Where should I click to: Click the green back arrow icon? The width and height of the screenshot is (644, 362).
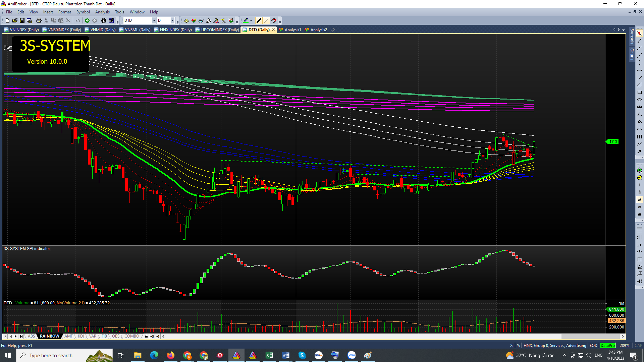click(x=87, y=20)
